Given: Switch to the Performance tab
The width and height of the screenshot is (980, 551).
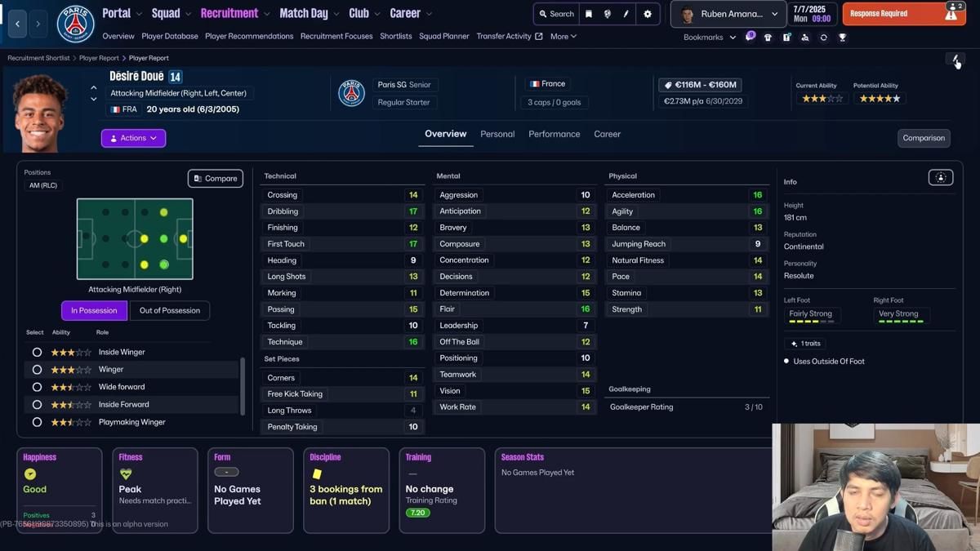Looking at the screenshot, I should pos(554,134).
